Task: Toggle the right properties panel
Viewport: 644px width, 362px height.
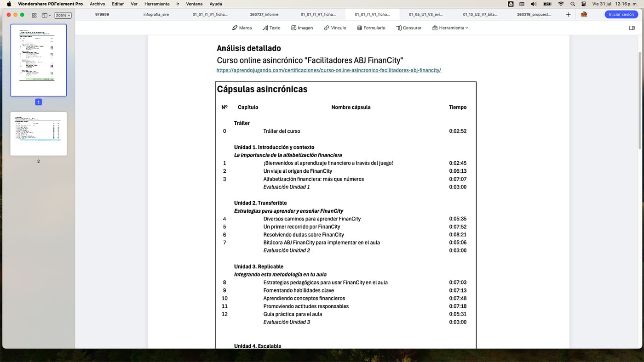Action: coord(632,28)
